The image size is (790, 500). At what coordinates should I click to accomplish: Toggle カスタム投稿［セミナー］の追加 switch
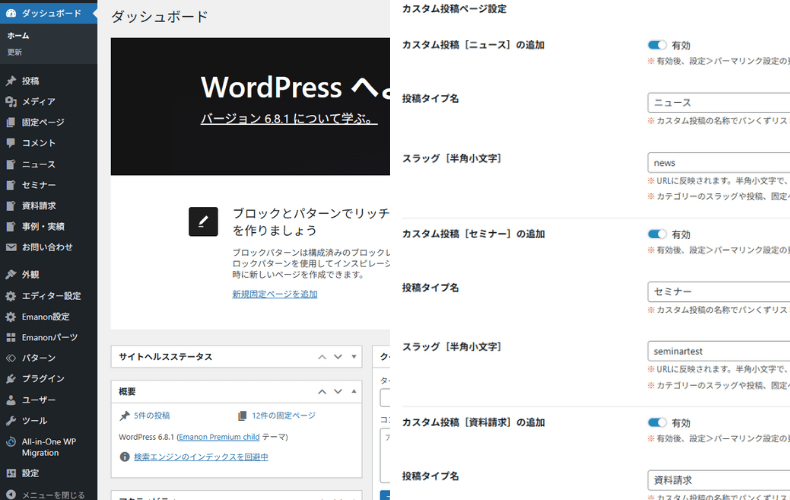click(x=657, y=234)
